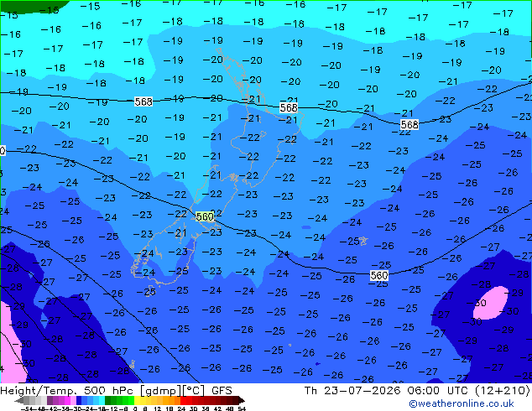This screenshot has width=532, height=411.
Task: Click the GFS model name in the title
Action: click(x=222, y=391)
